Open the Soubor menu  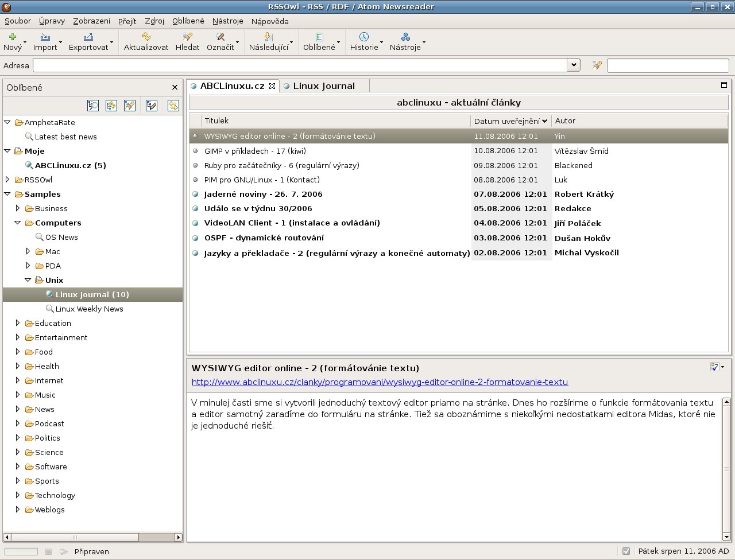pos(18,21)
